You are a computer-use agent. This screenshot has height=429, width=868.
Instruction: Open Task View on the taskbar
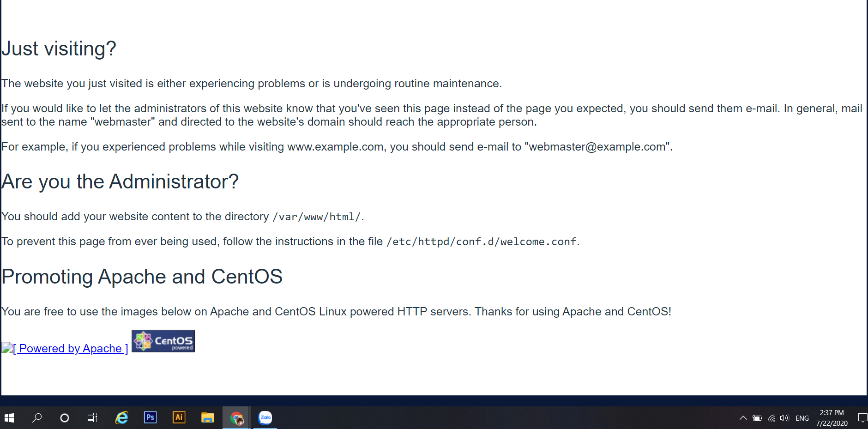point(92,418)
